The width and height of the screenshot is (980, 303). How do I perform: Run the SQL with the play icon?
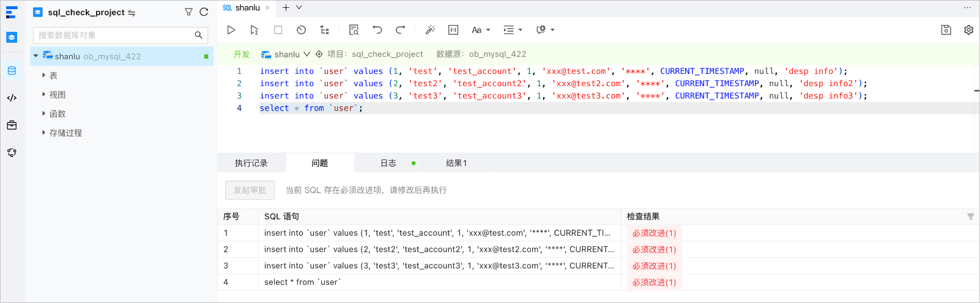[231, 30]
